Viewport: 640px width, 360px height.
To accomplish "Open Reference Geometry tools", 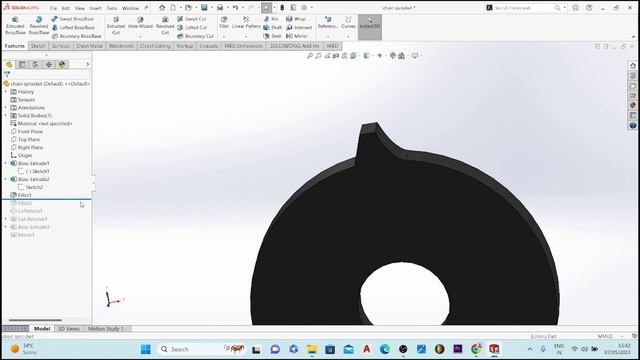I will (x=328, y=22).
